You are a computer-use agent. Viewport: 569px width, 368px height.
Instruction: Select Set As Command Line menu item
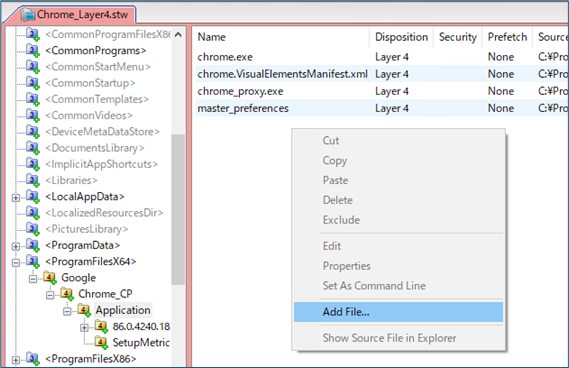[x=398, y=286]
